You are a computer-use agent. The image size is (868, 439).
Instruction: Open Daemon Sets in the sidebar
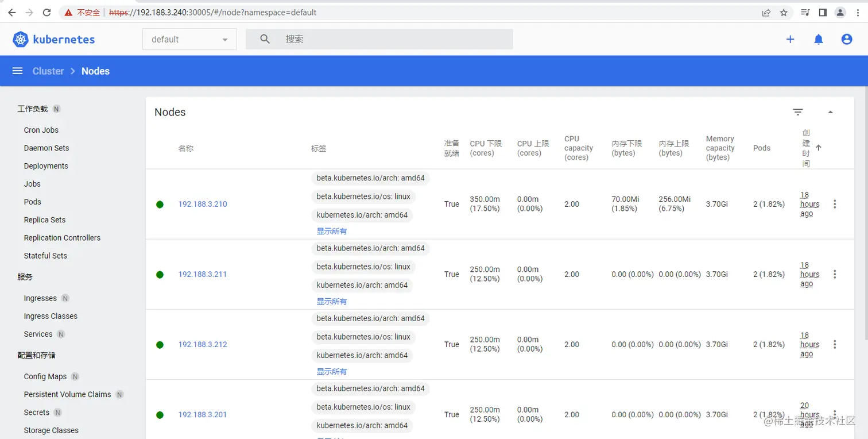point(46,148)
